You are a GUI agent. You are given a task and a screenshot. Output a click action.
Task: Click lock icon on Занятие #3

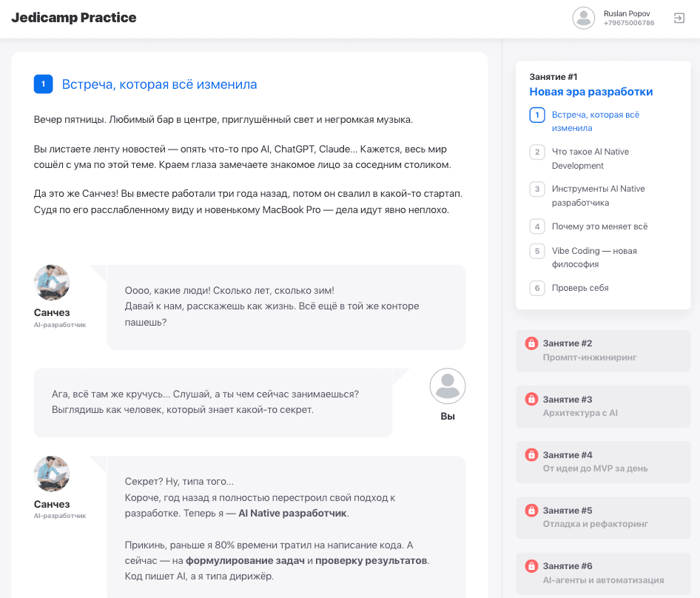pos(531,400)
